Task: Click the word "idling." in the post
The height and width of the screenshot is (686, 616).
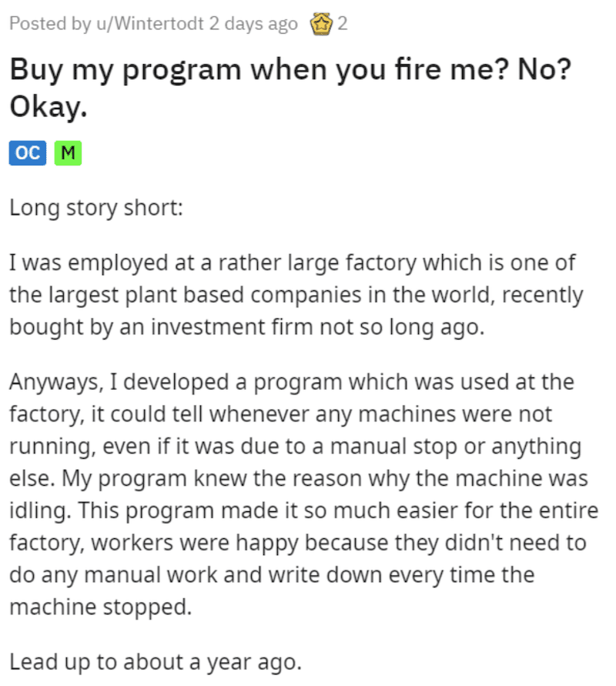Action: tap(40, 510)
